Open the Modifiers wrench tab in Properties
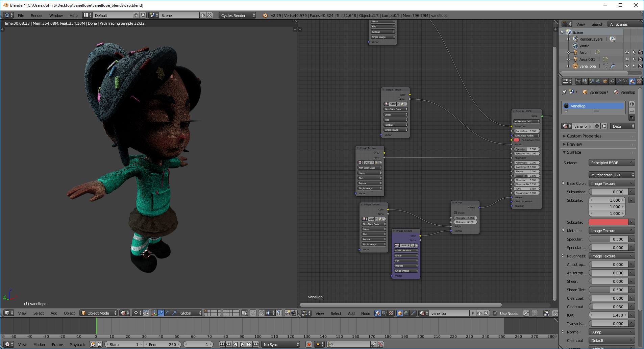 tap(619, 81)
